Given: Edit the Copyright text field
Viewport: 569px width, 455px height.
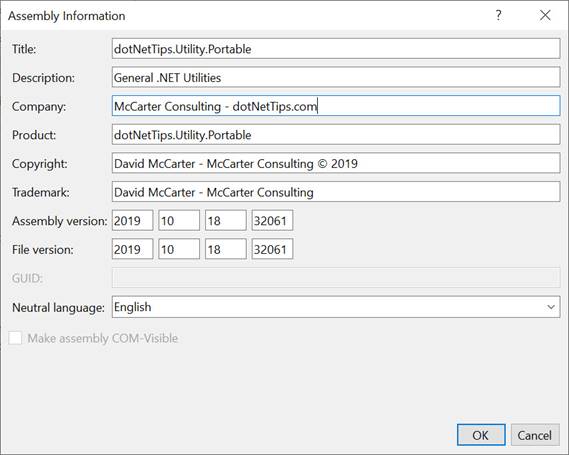Looking at the screenshot, I should (x=336, y=163).
